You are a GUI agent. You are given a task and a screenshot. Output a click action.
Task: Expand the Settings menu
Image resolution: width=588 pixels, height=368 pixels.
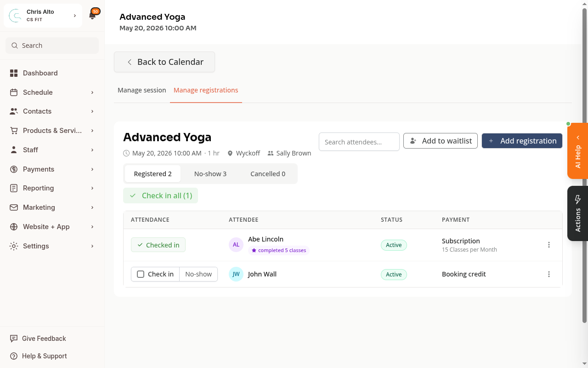[x=92, y=246]
